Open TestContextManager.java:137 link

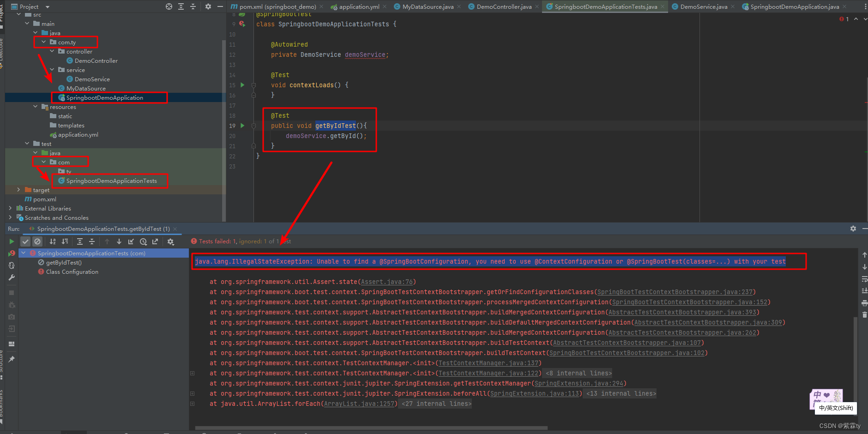[488, 363]
